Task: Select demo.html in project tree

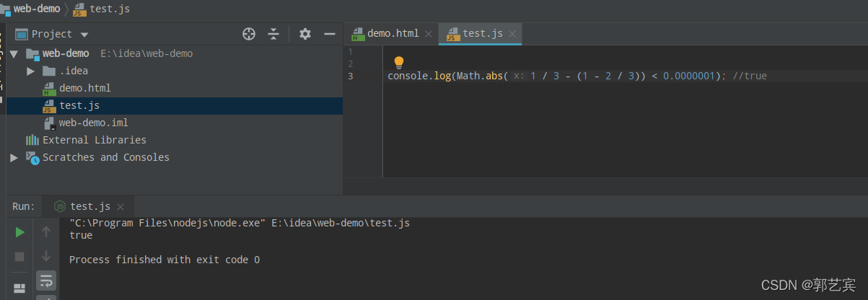Action: pyautogui.click(x=84, y=88)
